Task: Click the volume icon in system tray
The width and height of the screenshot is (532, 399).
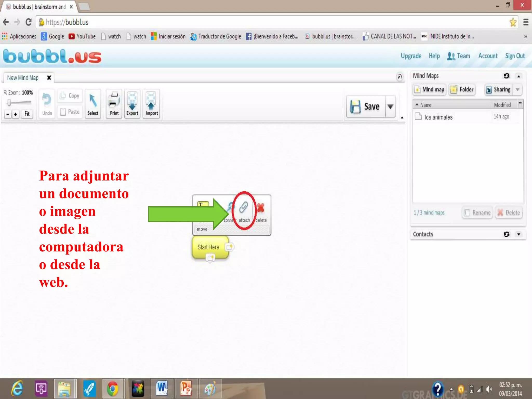Action: [x=489, y=389]
